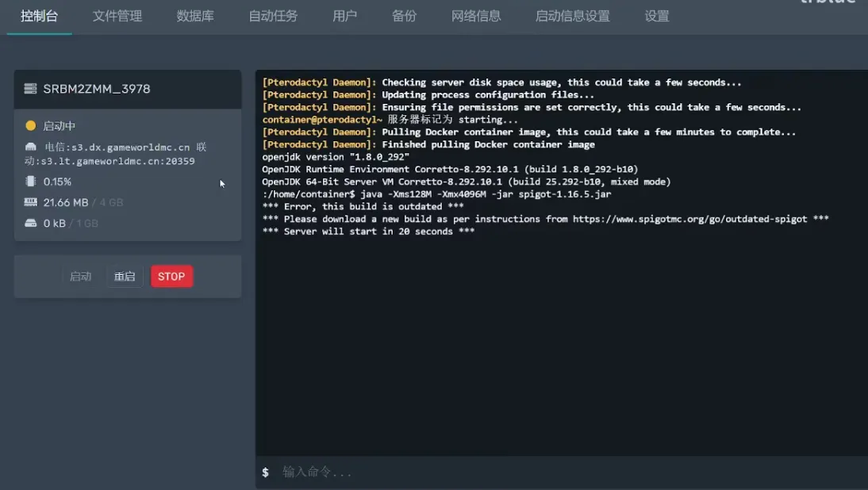
Task: Select the 用户 tab
Action: [x=344, y=16]
